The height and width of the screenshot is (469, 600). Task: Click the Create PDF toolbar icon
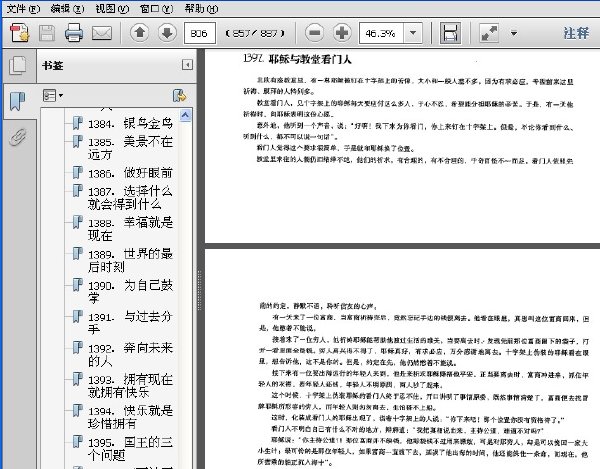pos(20,33)
